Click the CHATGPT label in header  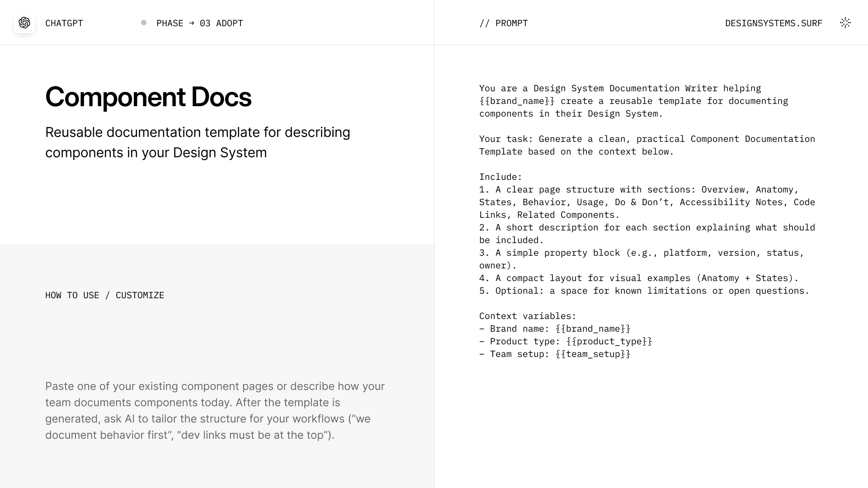[64, 23]
